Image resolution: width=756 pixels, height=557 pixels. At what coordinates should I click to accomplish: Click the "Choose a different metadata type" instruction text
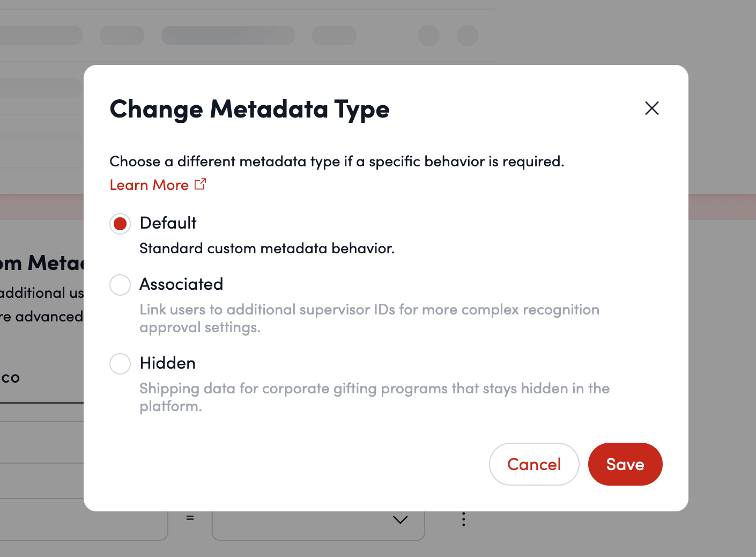click(337, 162)
